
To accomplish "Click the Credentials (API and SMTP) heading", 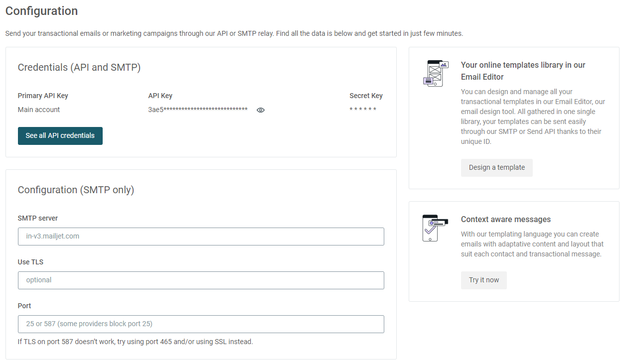I will pos(79,67).
